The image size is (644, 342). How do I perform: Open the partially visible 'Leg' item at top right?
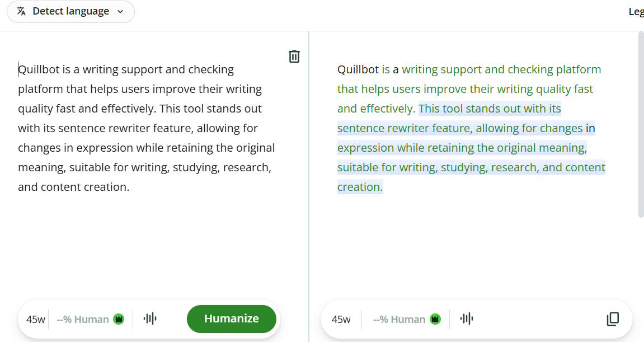point(636,12)
